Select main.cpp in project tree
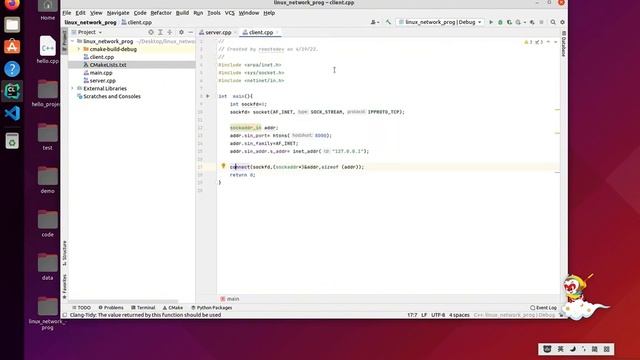The height and width of the screenshot is (360, 640). pos(101,73)
